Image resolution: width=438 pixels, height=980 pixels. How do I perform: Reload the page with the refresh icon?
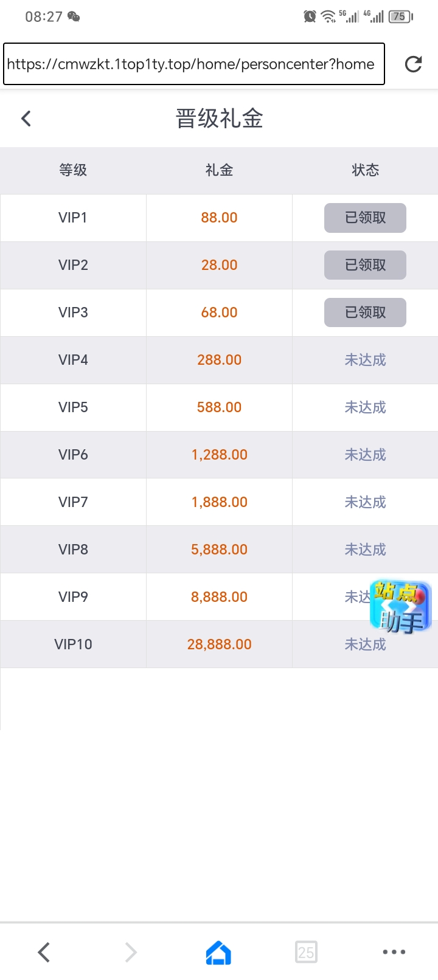click(414, 64)
